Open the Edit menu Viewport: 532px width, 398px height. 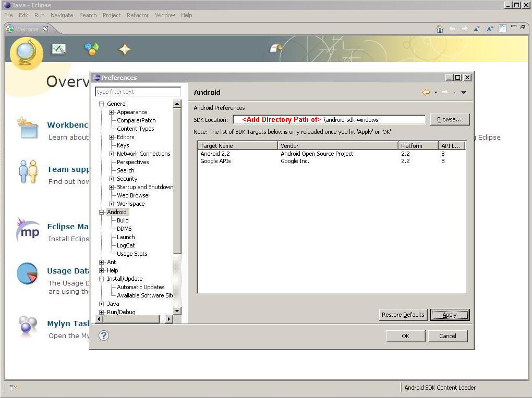[23, 15]
